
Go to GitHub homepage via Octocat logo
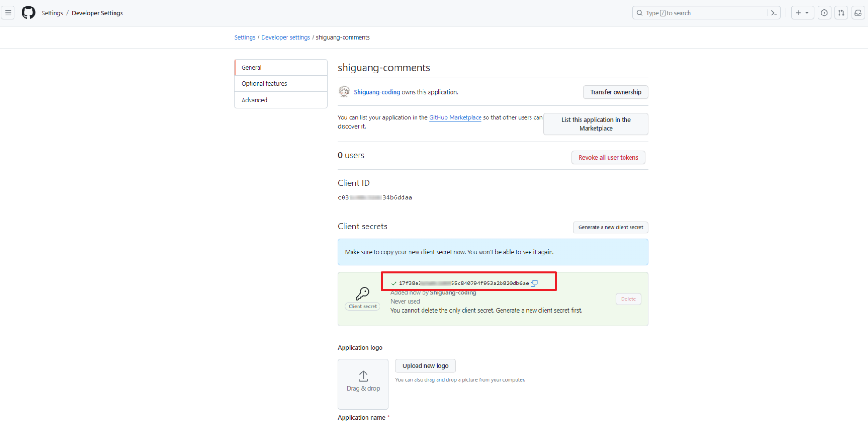coord(29,13)
